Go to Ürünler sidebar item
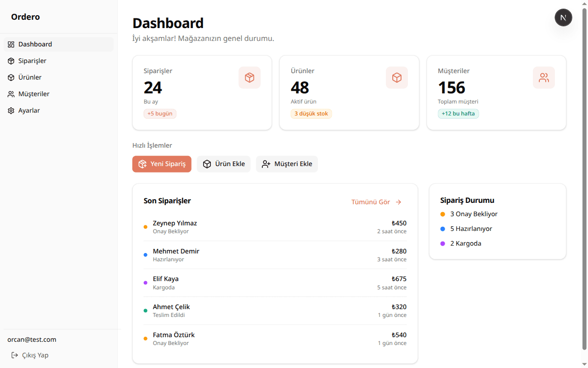Viewport: 588px width, 368px height. (30, 78)
